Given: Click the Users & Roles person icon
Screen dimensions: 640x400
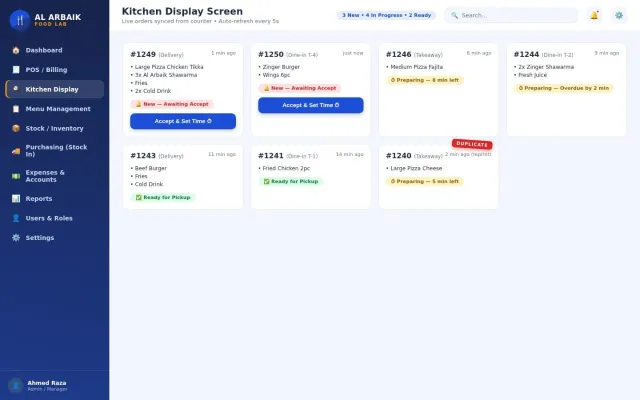Looking at the screenshot, I should [x=16, y=218].
